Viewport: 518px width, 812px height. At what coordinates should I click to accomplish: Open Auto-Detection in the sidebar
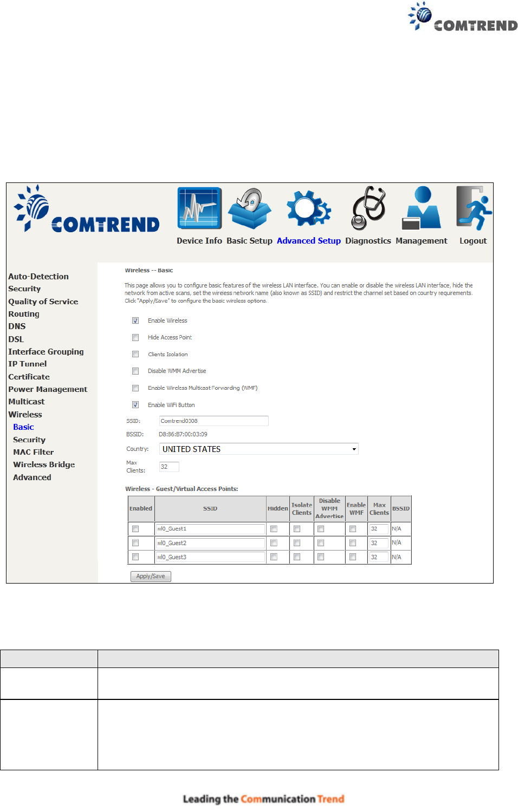pos(38,277)
